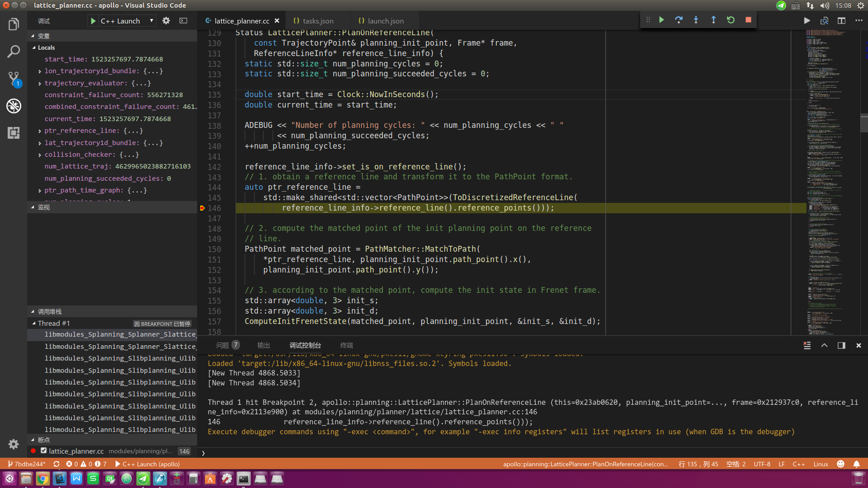
Task: Toggle the line 146 breakpoint in gutter
Action: [202, 208]
